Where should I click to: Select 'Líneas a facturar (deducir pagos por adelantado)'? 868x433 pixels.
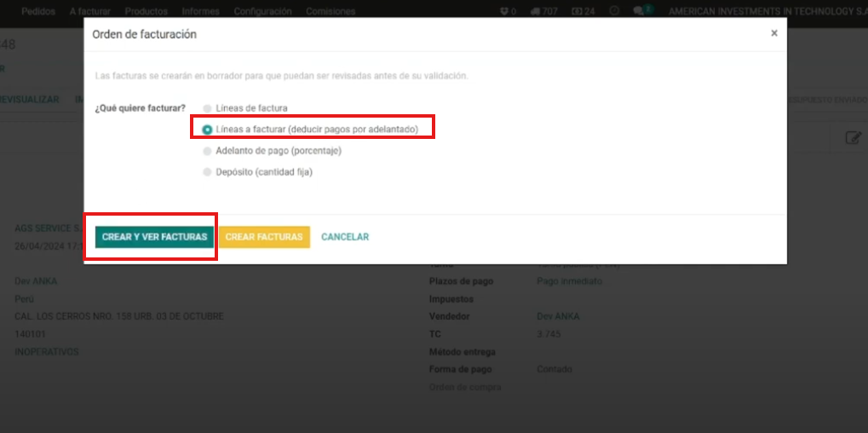point(207,130)
